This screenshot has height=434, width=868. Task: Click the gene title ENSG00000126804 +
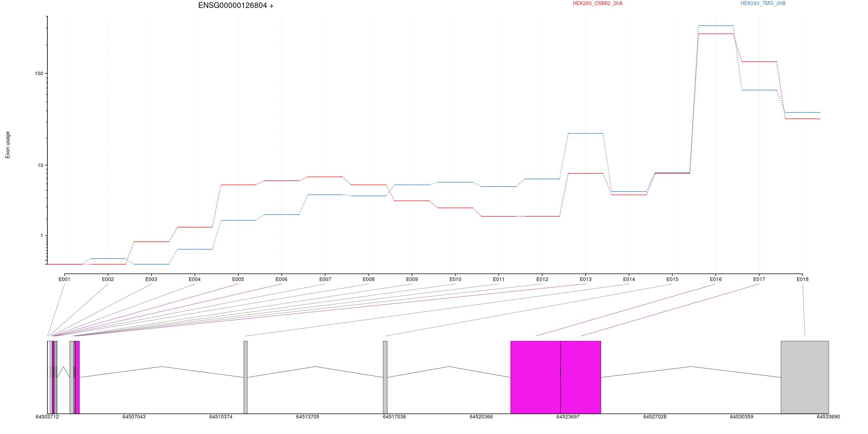tap(236, 5)
